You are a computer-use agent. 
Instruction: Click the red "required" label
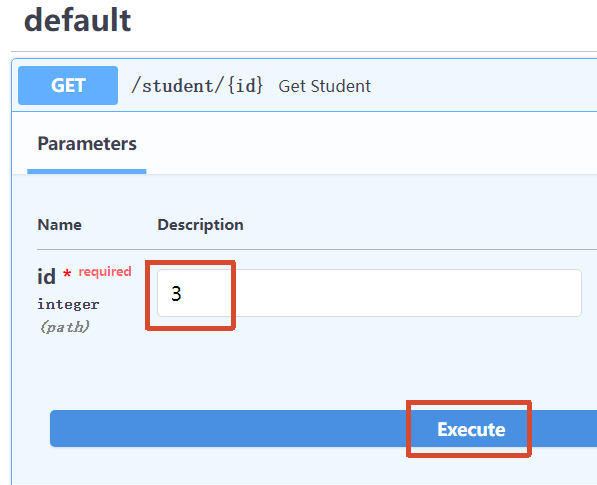105,271
